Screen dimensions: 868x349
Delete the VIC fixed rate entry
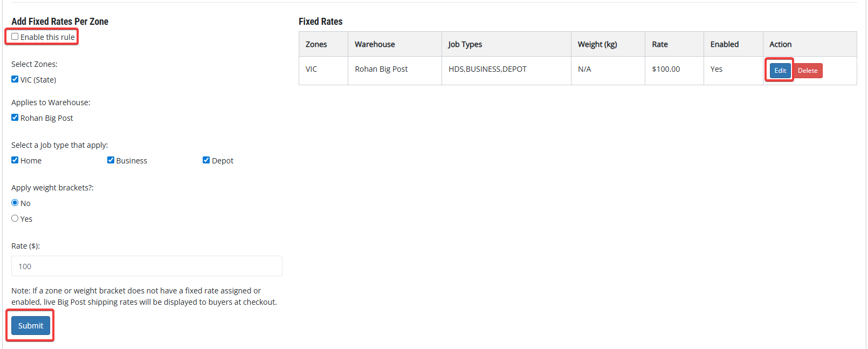808,71
